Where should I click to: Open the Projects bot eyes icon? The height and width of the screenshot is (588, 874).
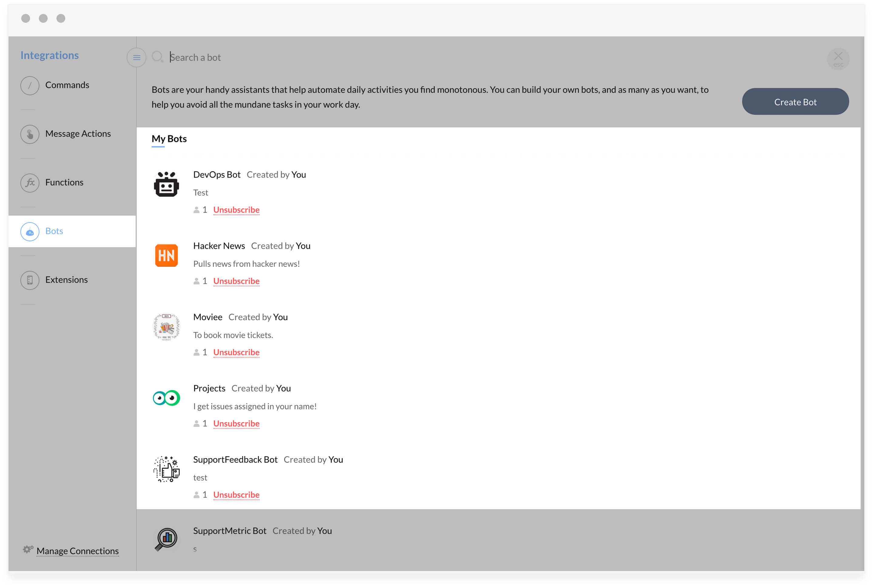166,398
